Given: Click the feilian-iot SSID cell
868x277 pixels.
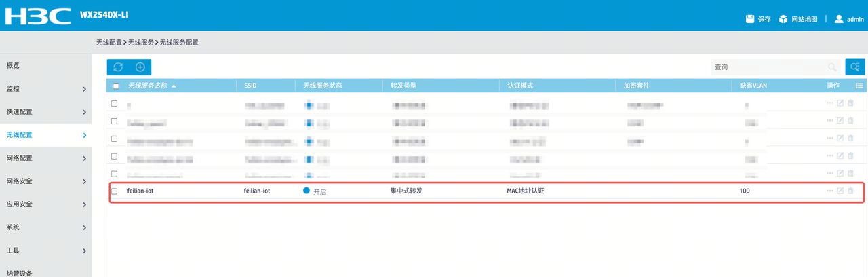Looking at the screenshot, I should tap(257, 191).
